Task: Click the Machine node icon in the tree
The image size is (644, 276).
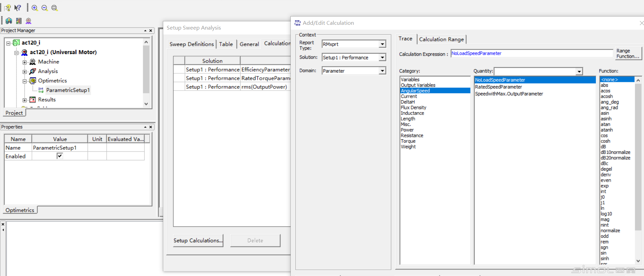Action: [33, 62]
